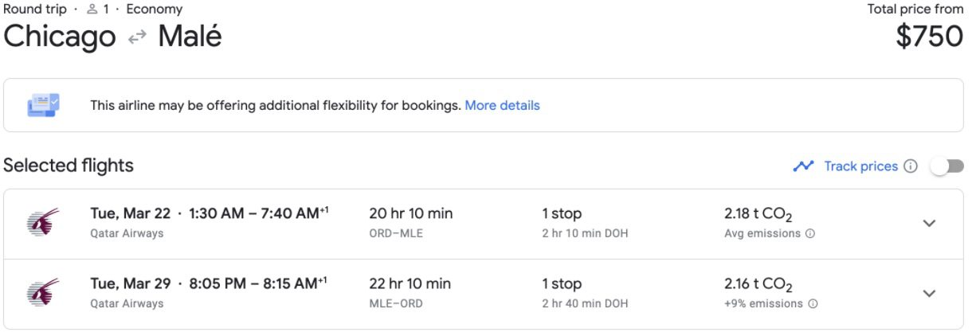Viewport: 980px width, 336px height.
Task: Click the 2.18 t CO2 emissions value
Action: [758, 214]
